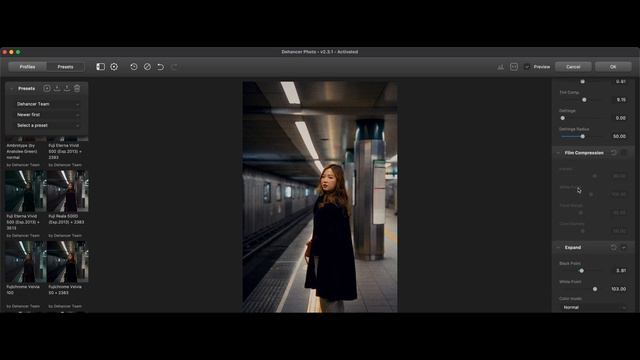Switch to the Profiles tab

pyautogui.click(x=27, y=67)
